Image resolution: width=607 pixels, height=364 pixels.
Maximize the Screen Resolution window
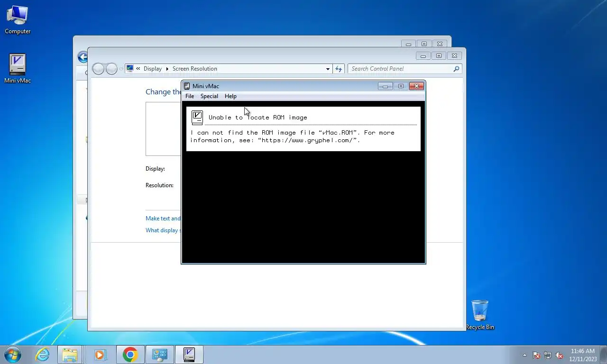point(439,55)
